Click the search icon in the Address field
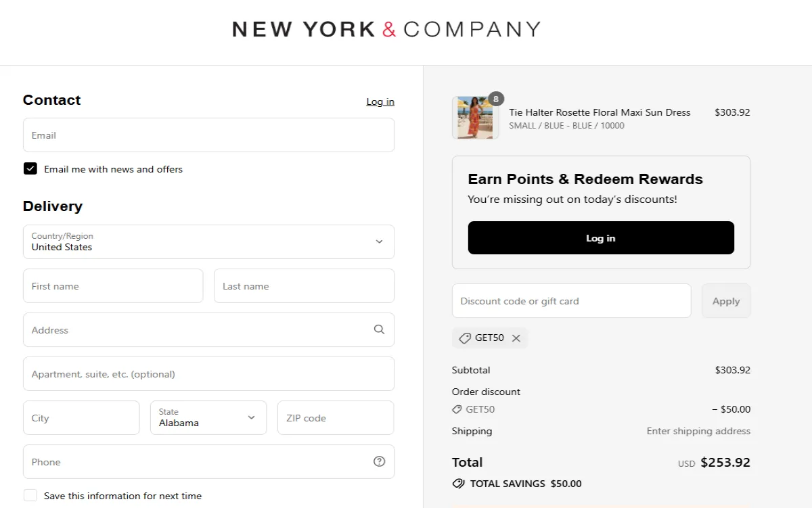 click(379, 329)
